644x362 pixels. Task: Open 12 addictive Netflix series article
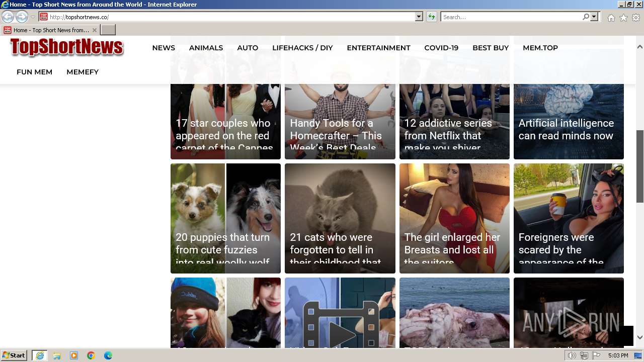[454, 121]
